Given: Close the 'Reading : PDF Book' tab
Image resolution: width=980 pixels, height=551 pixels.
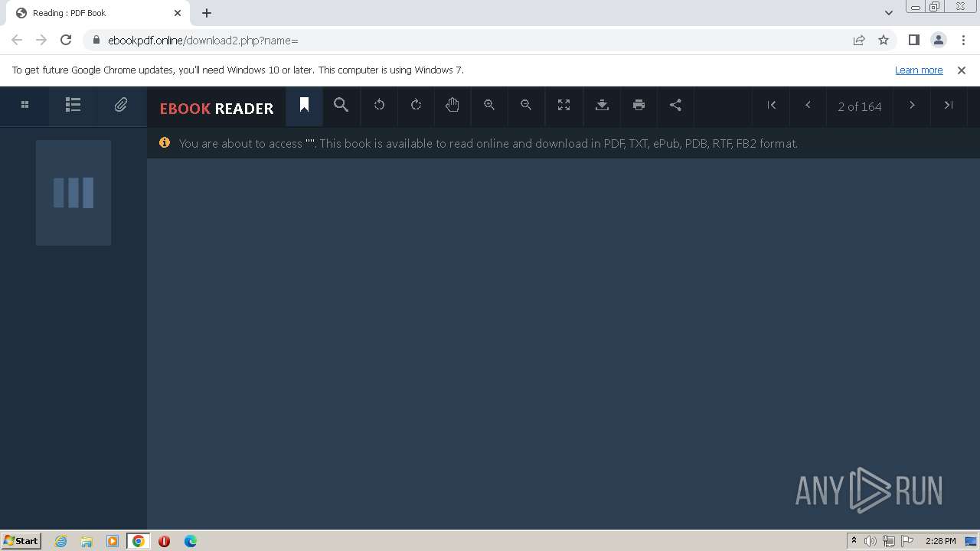Looking at the screenshot, I should [178, 13].
